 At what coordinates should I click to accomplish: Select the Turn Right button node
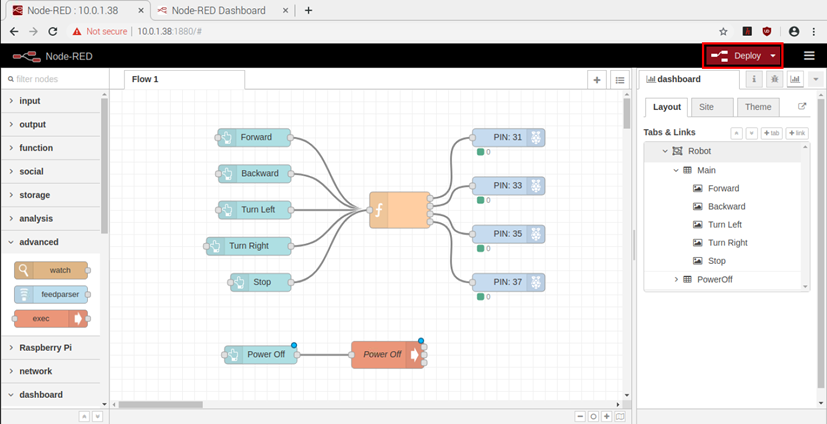pos(248,246)
